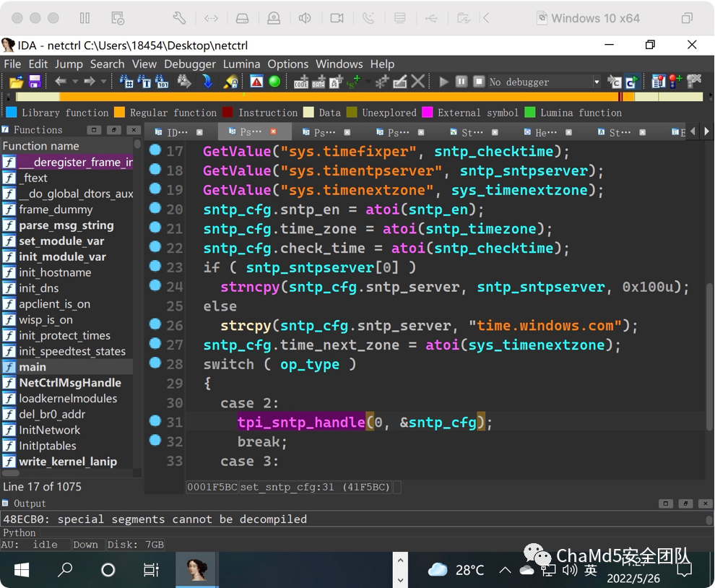Click the flashlight lock toolbar icon
This screenshot has width=715, height=588.
(x=230, y=82)
